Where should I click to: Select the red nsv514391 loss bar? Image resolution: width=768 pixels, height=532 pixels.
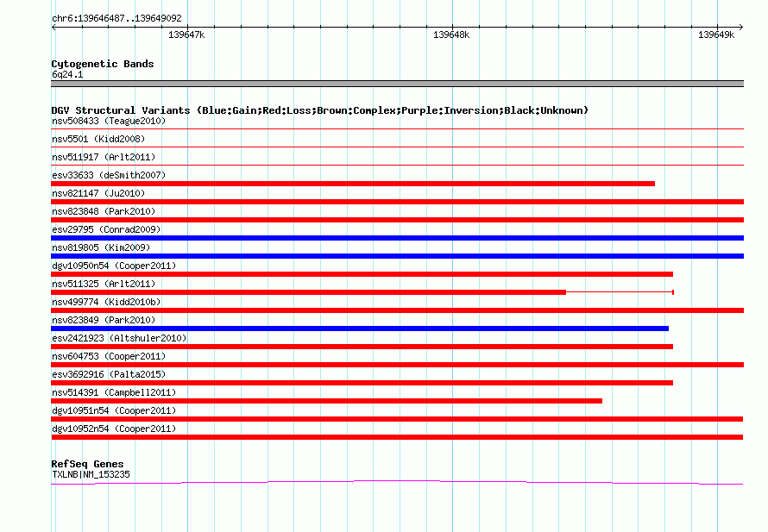[x=327, y=401]
